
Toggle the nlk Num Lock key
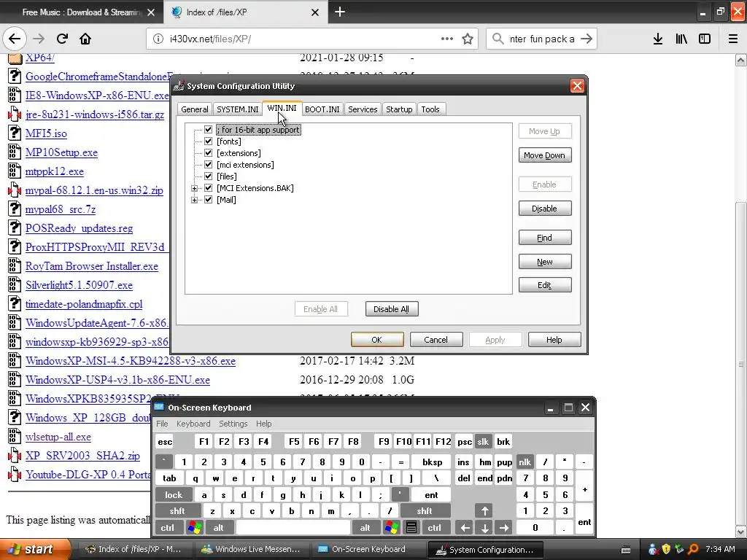coord(525,462)
